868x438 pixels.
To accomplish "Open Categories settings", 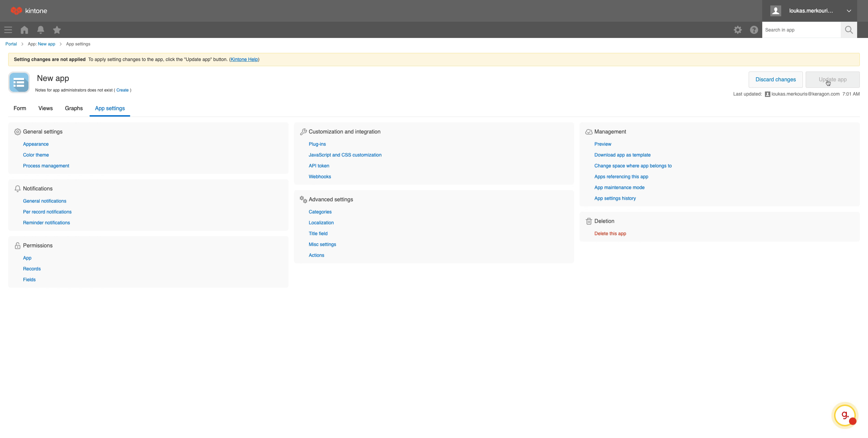I will (320, 212).
